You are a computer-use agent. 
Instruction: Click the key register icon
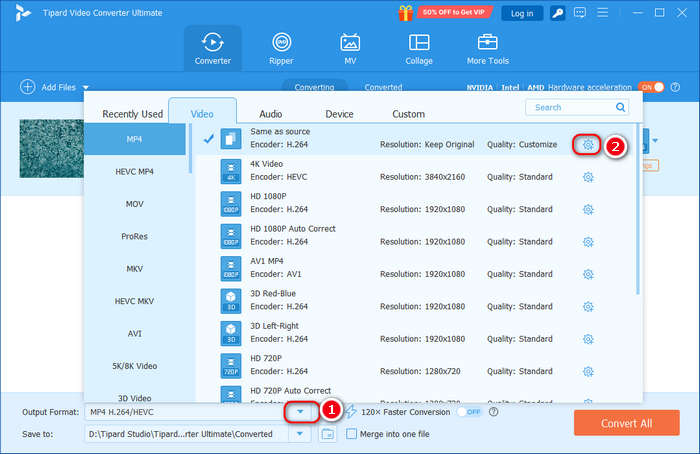(x=558, y=13)
